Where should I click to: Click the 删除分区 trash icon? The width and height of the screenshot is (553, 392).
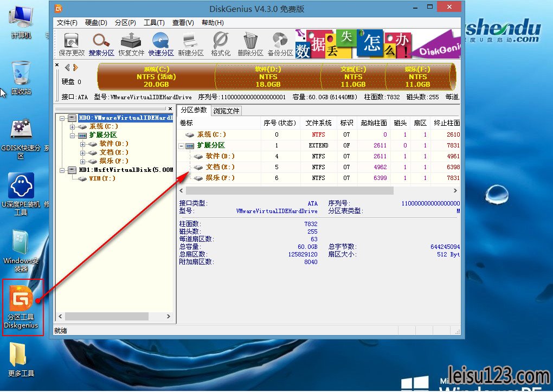point(250,44)
